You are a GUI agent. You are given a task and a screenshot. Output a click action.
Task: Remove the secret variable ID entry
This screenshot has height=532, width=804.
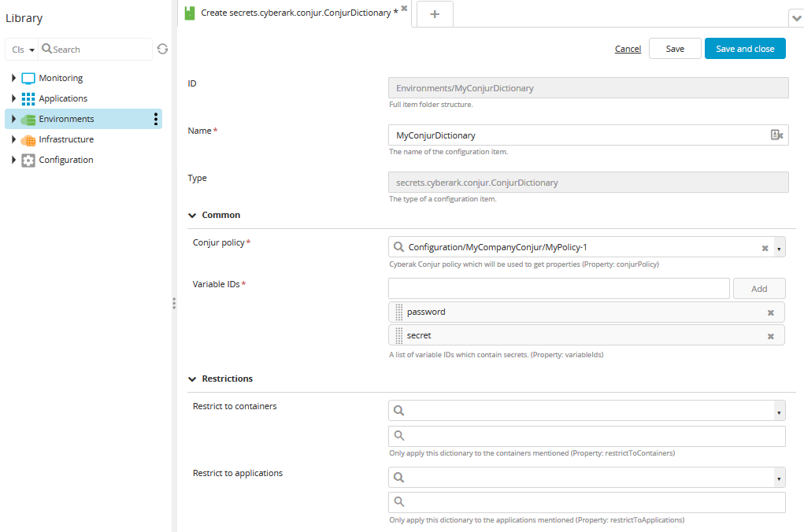coord(771,336)
